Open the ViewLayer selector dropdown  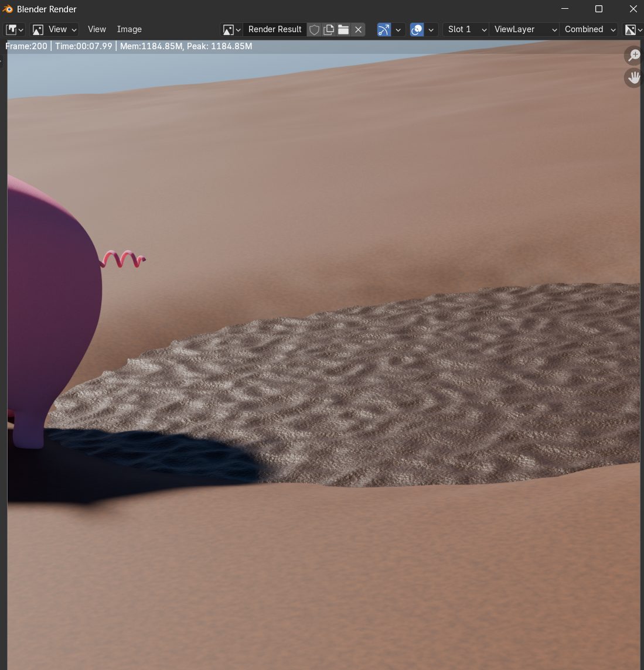pos(524,29)
